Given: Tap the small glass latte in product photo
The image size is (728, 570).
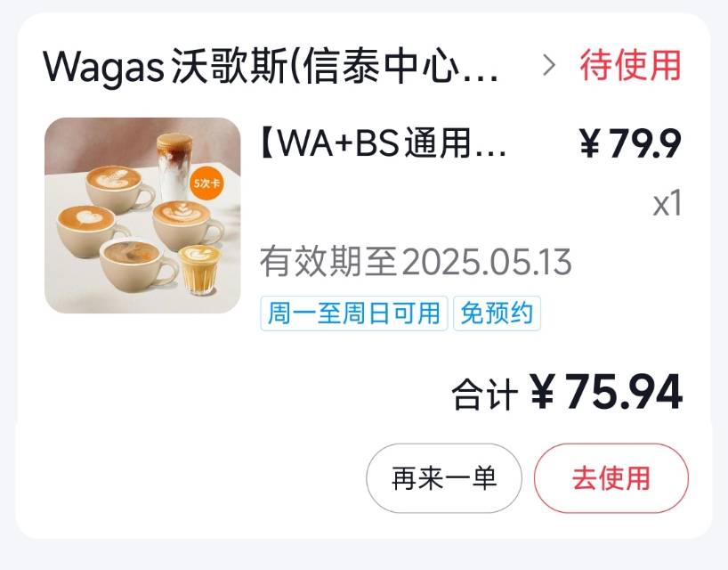Looking at the screenshot, I should coord(199,270).
